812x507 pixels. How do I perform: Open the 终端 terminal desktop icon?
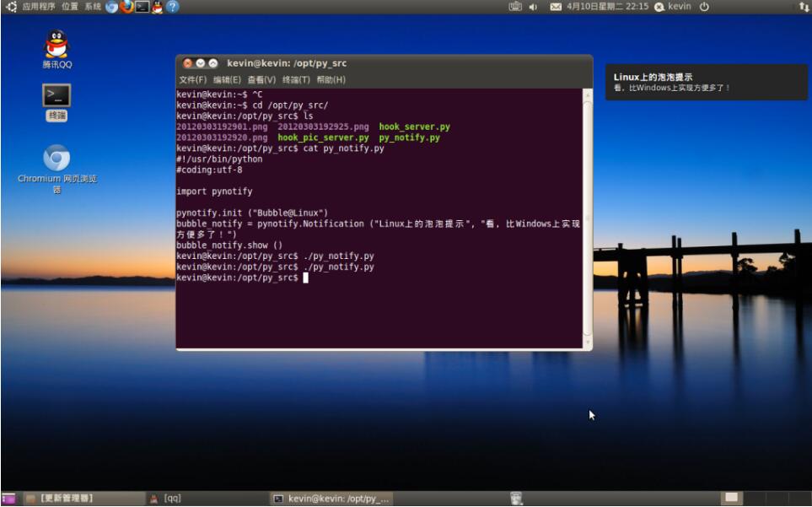point(56,102)
